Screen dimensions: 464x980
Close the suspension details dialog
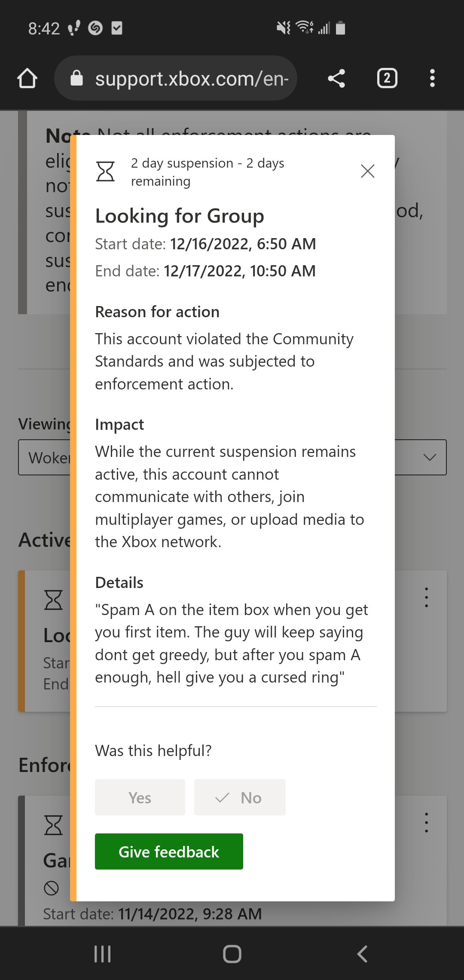pos(368,171)
